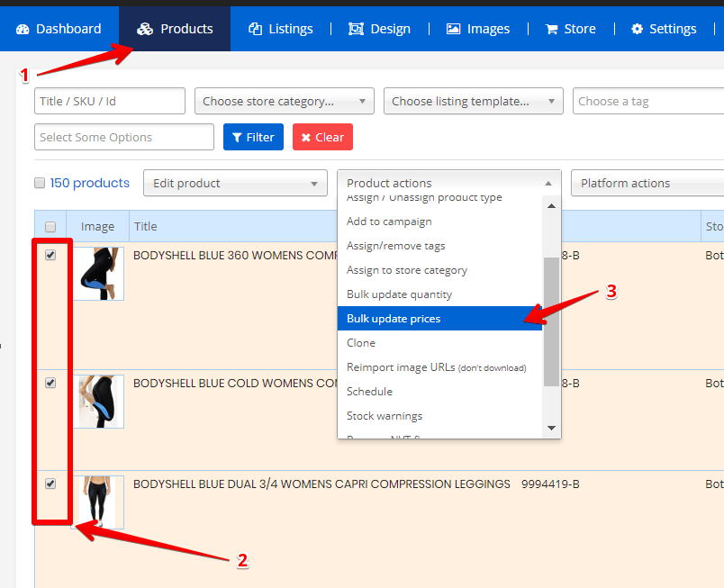Click the BODYSHELL BLUE DUAL 3/4 CAPRI title

click(321, 484)
